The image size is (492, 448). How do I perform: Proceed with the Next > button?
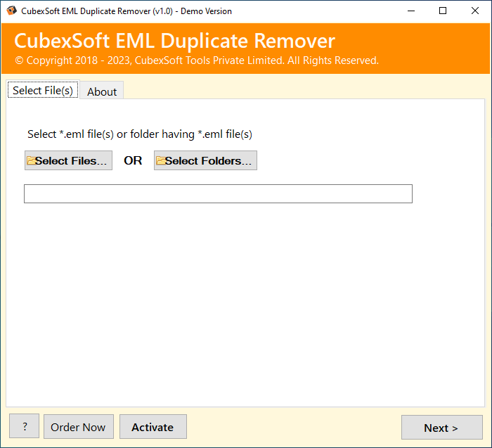click(x=442, y=428)
